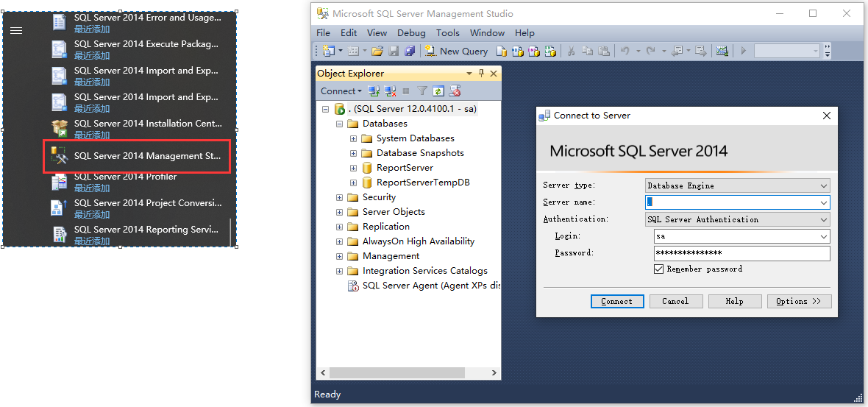Click the Undo arrow icon

(625, 51)
